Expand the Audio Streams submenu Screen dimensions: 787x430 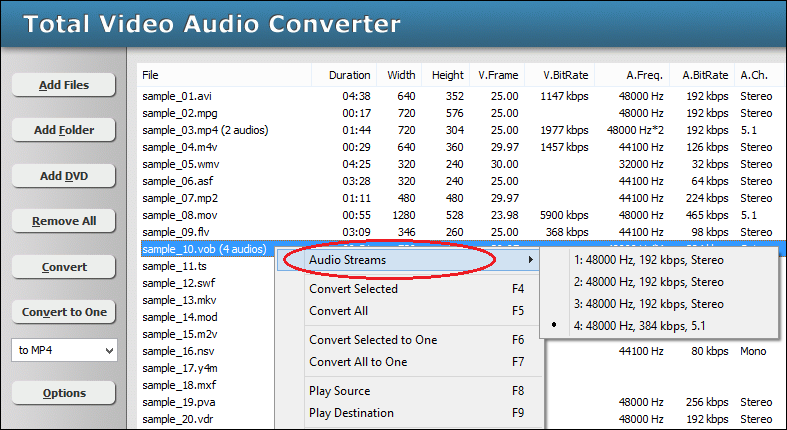(x=408, y=260)
